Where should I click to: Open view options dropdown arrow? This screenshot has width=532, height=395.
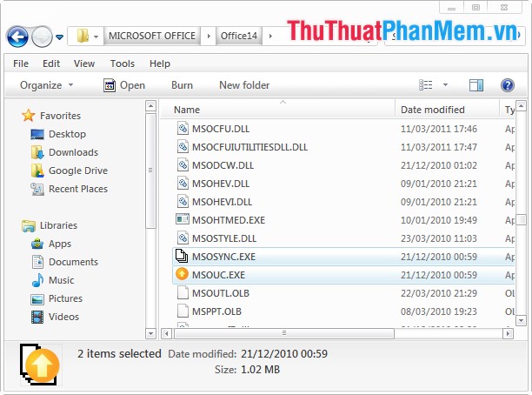(x=445, y=85)
